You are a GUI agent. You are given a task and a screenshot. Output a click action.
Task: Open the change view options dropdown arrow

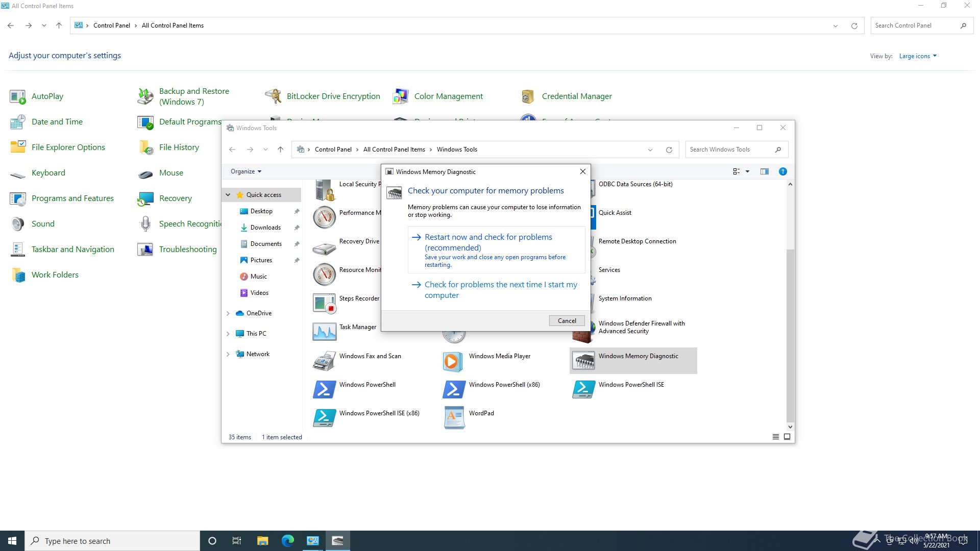point(747,171)
